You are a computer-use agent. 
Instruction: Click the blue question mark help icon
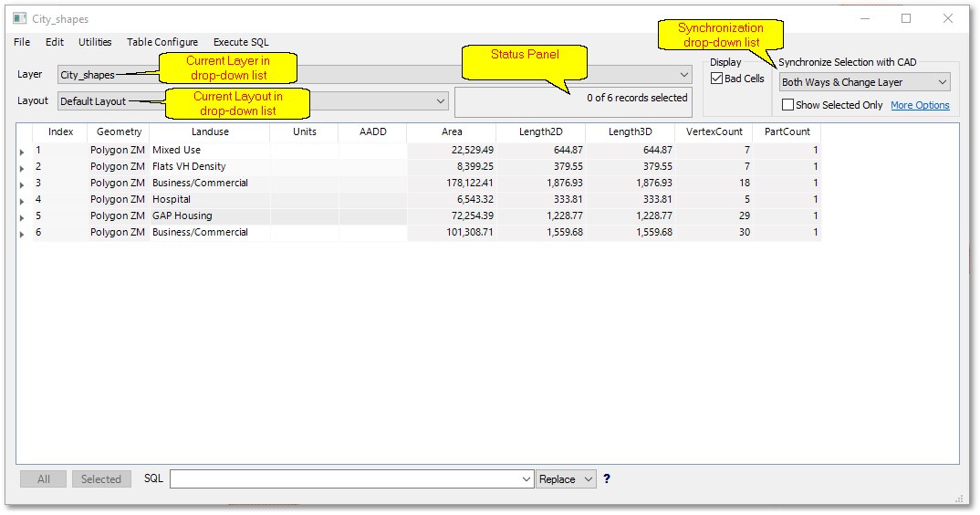(x=606, y=478)
